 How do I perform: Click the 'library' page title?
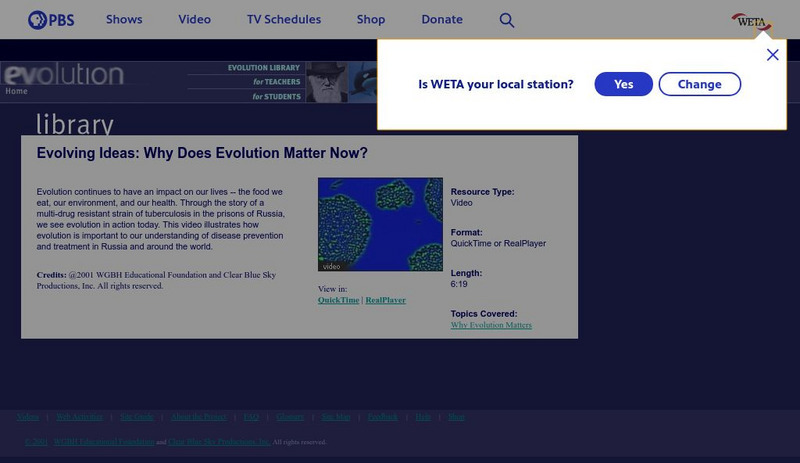coord(74,125)
